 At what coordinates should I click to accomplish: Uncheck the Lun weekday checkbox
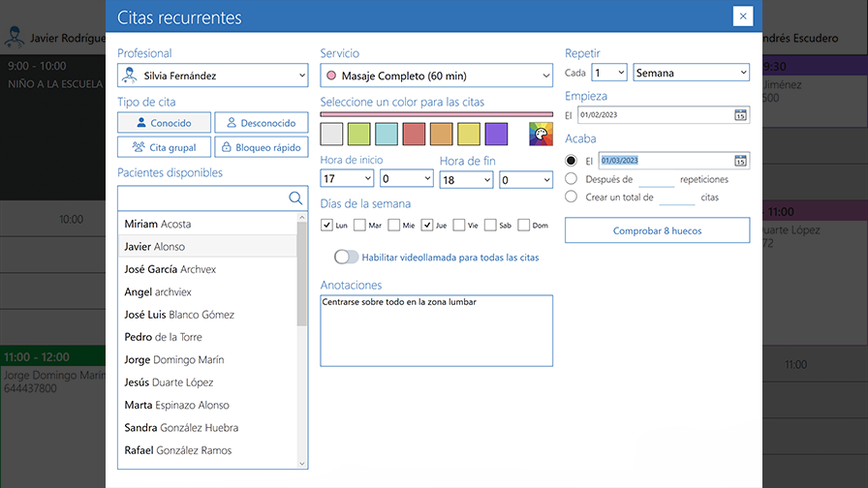(x=327, y=226)
